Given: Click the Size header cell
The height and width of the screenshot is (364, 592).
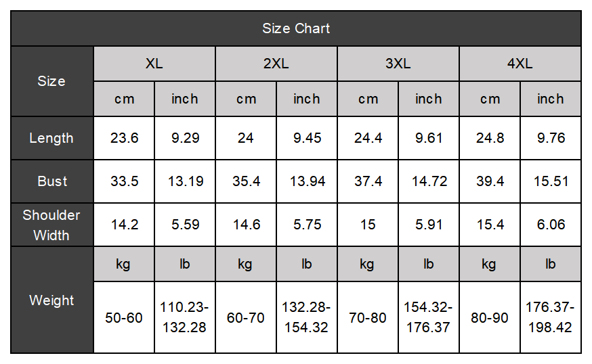Looking at the screenshot, I should tap(51, 81).
